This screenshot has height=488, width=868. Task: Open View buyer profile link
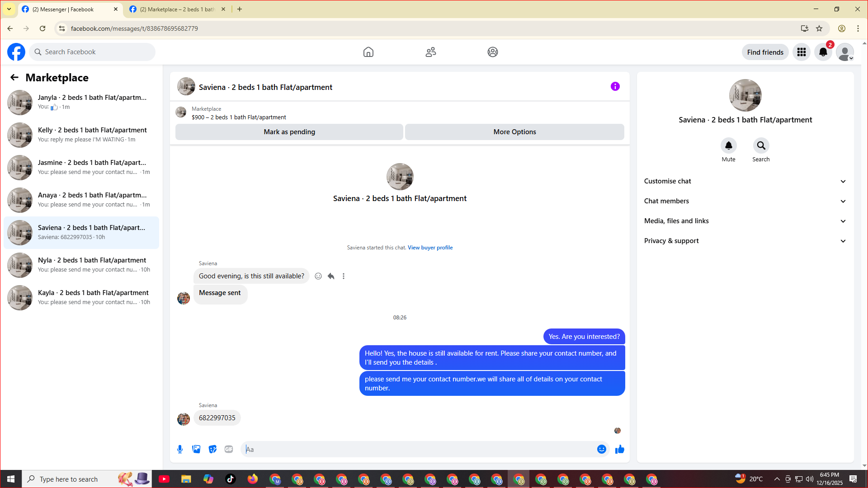point(430,248)
